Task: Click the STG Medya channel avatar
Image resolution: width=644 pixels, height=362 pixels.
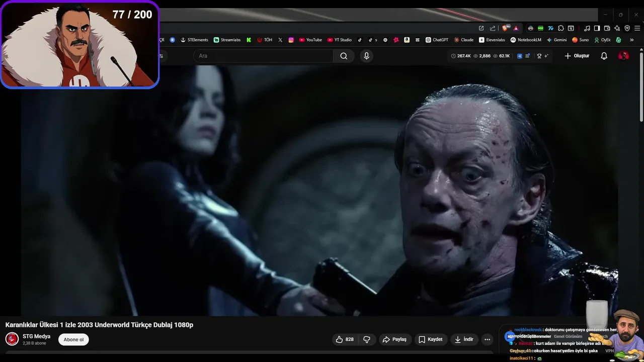Action: click(x=12, y=339)
